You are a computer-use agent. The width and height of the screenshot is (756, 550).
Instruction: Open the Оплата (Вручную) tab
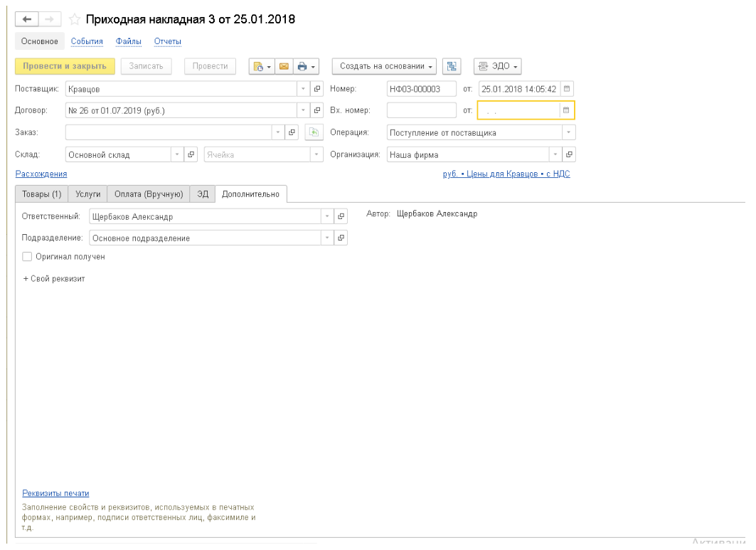[x=149, y=194]
